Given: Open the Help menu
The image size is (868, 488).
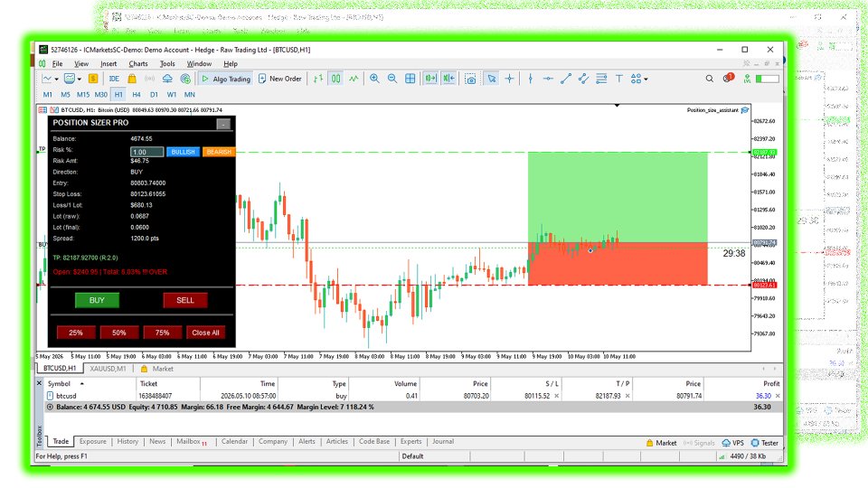Looking at the screenshot, I should 231,63.
